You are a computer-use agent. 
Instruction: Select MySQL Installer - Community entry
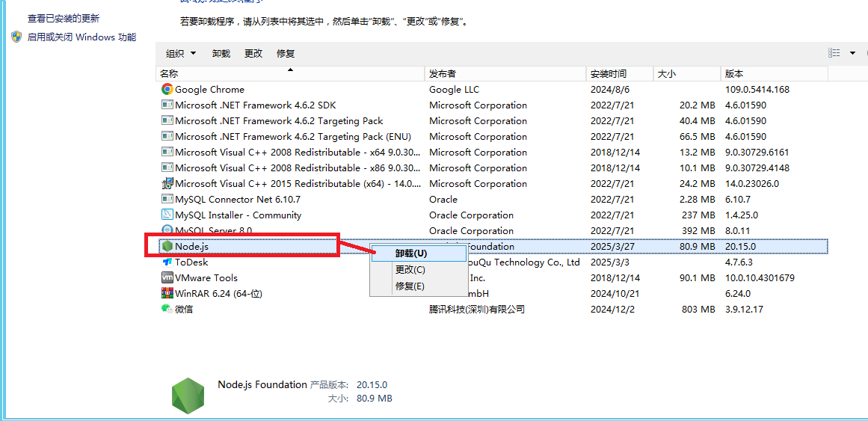coord(238,215)
